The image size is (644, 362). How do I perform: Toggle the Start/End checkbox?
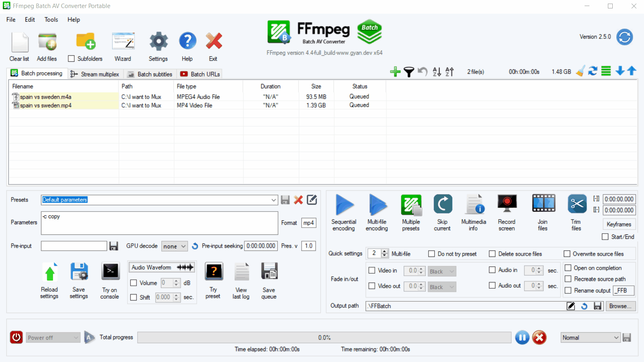[x=605, y=237]
